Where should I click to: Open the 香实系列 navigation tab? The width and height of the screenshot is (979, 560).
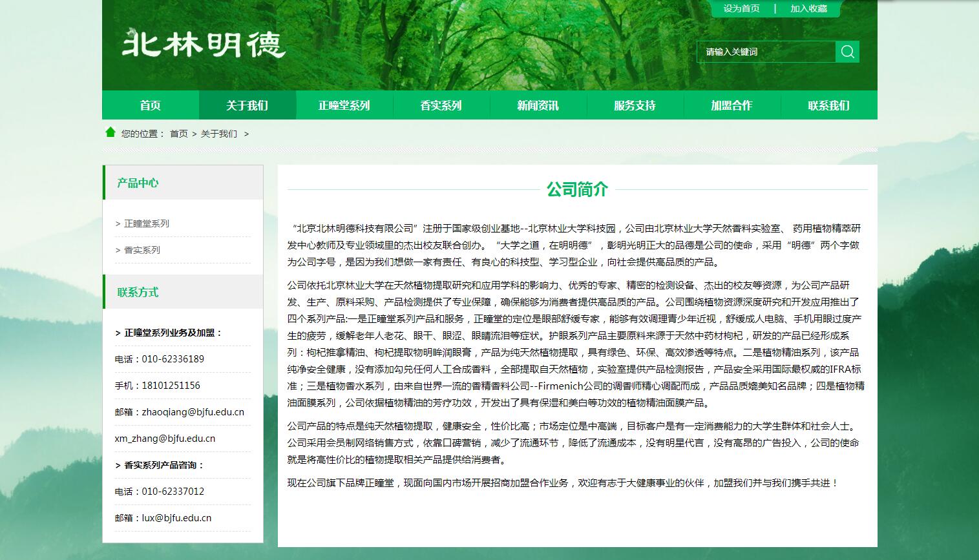click(441, 105)
